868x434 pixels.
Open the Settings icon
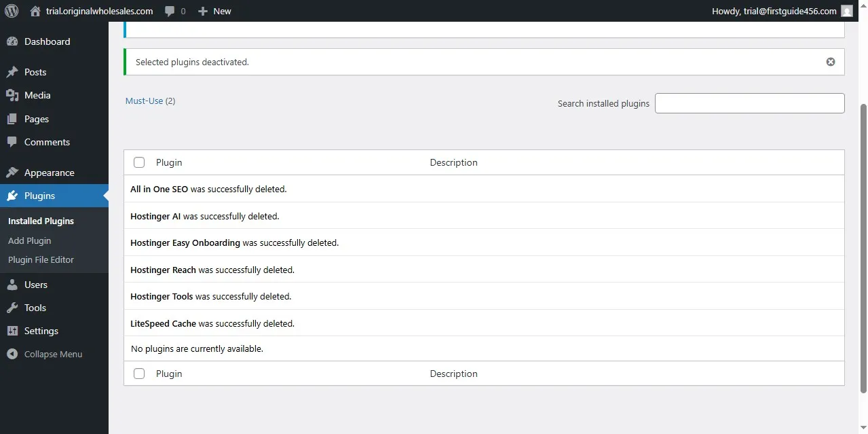pyautogui.click(x=14, y=331)
